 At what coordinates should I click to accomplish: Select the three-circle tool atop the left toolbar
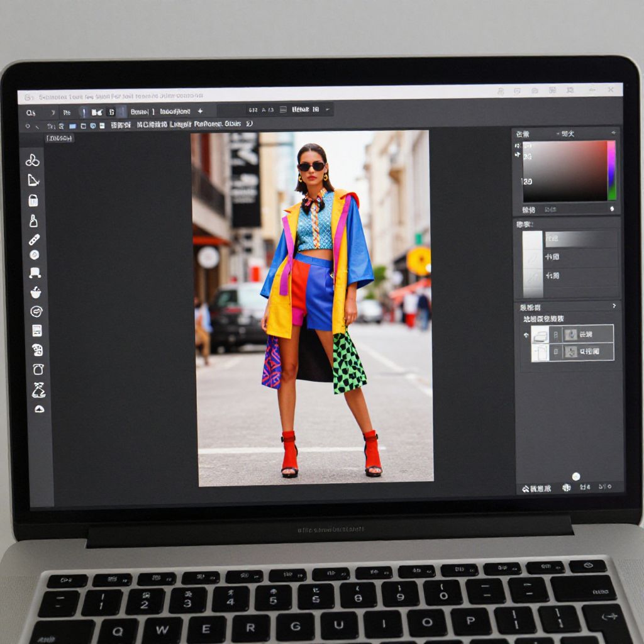[x=33, y=160]
